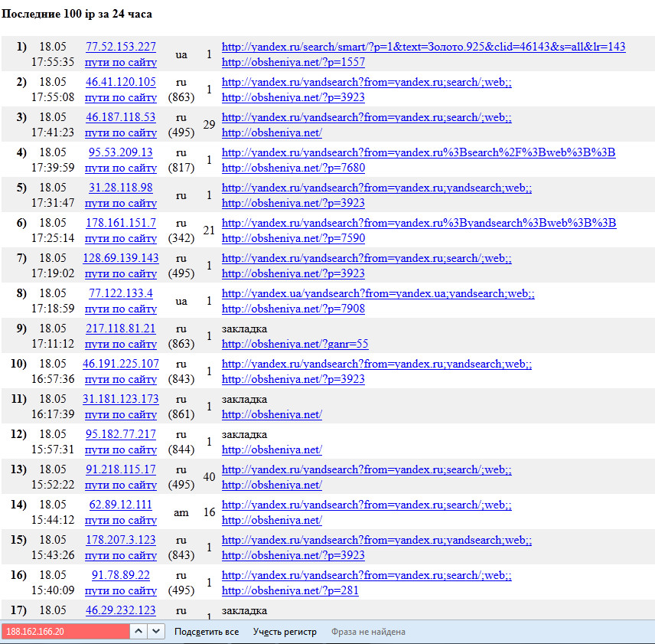The height and width of the screenshot is (644, 655).
Task: Open IP address 46.41.120.105 link
Action: click(x=121, y=81)
